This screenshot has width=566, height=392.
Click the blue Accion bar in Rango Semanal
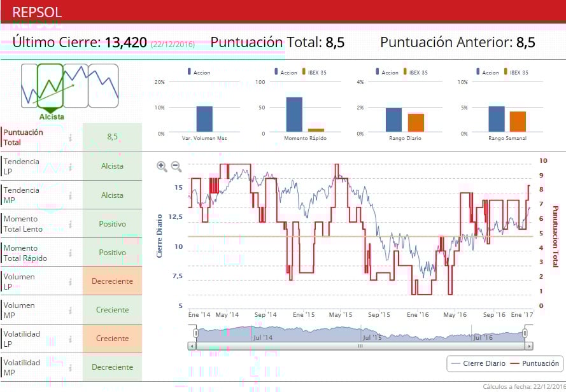497,119
